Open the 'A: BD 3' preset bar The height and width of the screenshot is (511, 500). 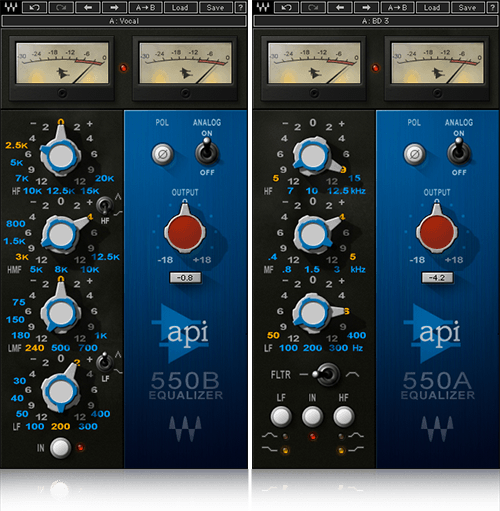[x=376, y=21]
